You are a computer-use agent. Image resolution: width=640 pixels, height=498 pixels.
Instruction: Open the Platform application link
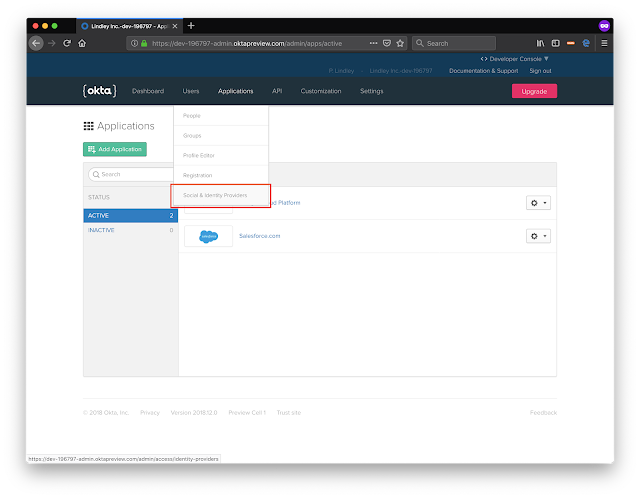click(285, 203)
